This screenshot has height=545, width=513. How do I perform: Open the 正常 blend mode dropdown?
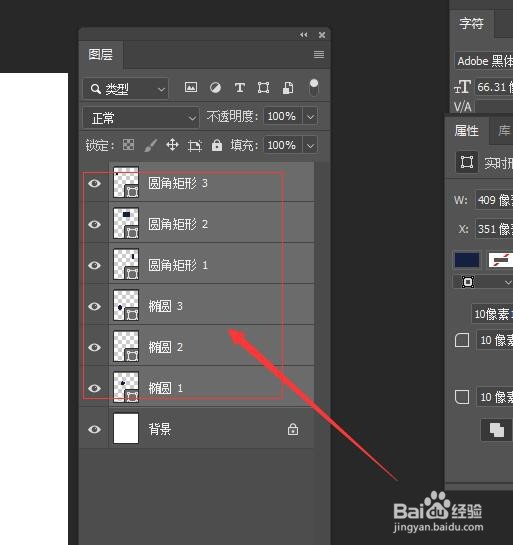[x=141, y=118]
